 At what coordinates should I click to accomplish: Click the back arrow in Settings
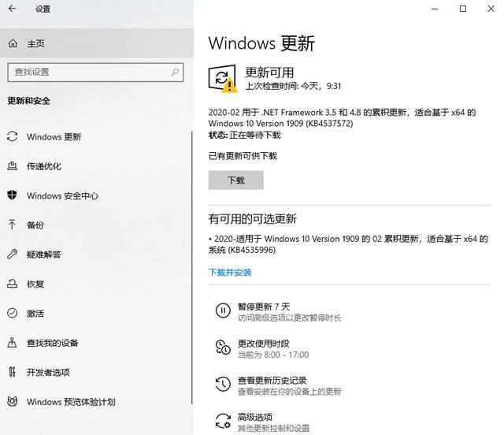point(13,9)
